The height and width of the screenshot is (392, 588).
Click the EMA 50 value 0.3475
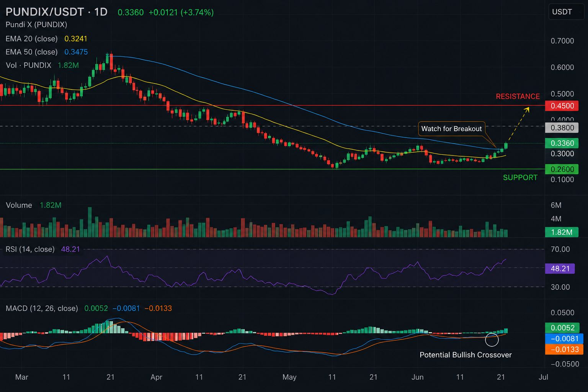point(76,52)
